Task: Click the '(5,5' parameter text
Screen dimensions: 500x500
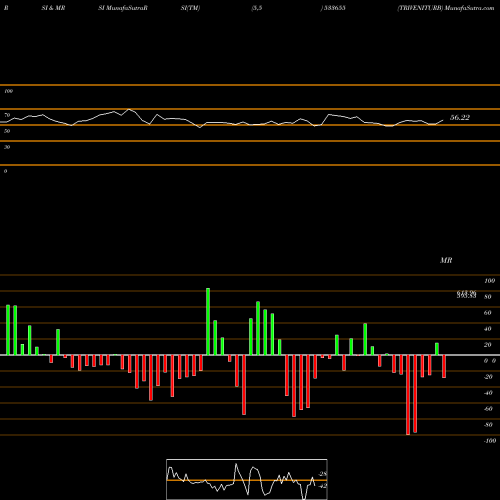Action: [257, 8]
